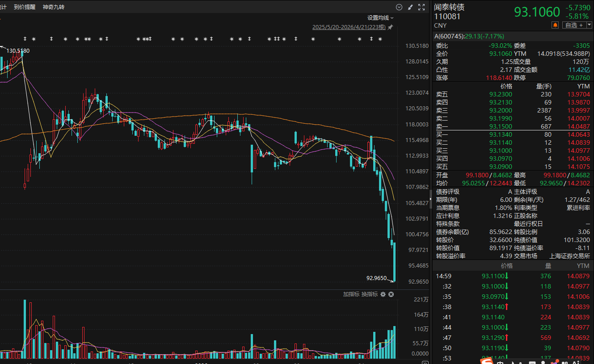Select the 卖一 ask price 93.1500
Screen dimensions: 594x364
click(x=501, y=126)
